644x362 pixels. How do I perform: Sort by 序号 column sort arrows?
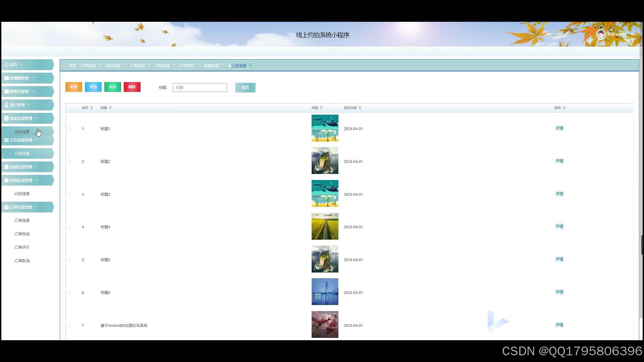coord(92,108)
